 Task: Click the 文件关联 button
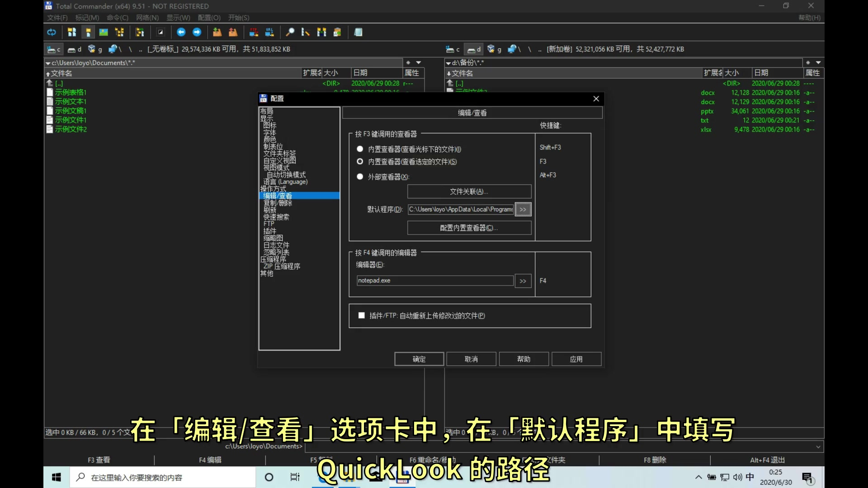point(469,192)
